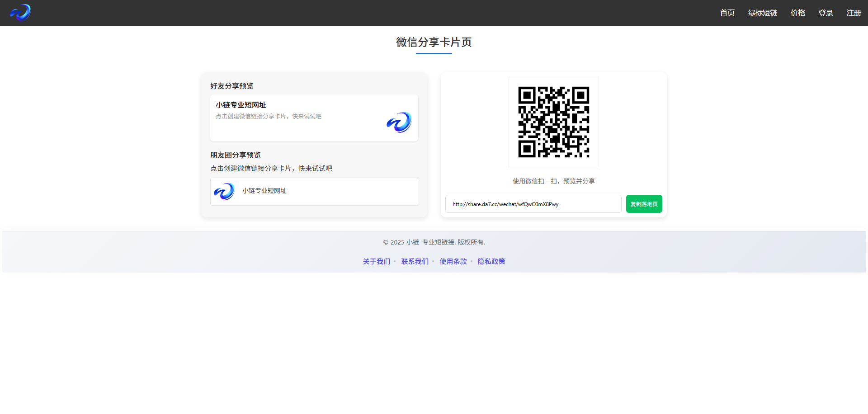This screenshot has height=414, width=868.
Task: Click the 好友分享预览 section title
Action: pos(231,86)
